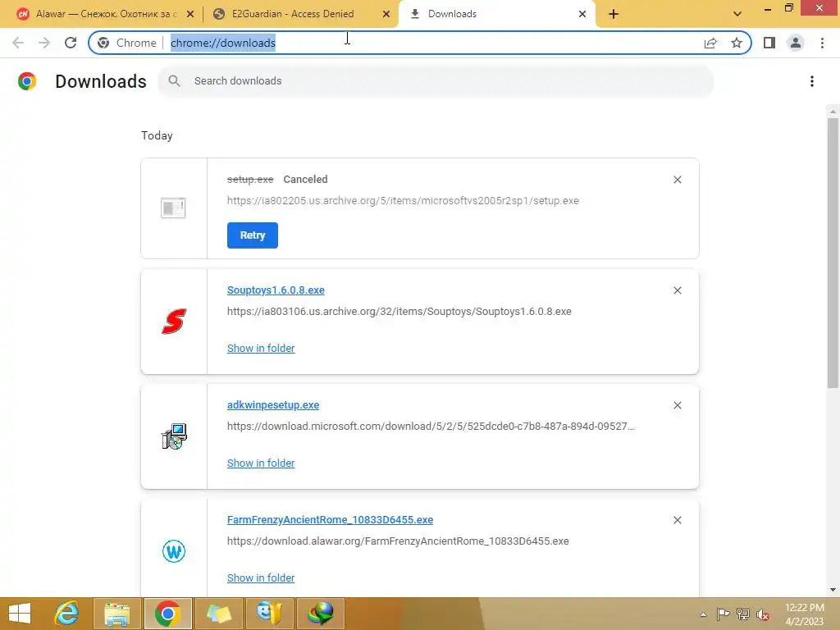Image resolution: width=840 pixels, height=630 pixels.
Task: Show adkwinpesetup.exe in folder
Action: pyautogui.click(x=261, y=463)
